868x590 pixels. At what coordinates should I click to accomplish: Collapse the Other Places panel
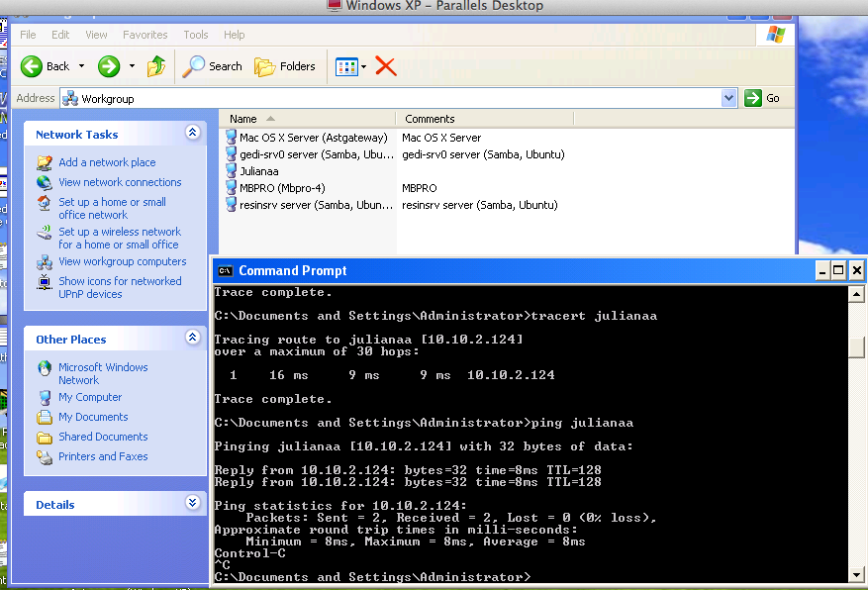click(192, 337)
